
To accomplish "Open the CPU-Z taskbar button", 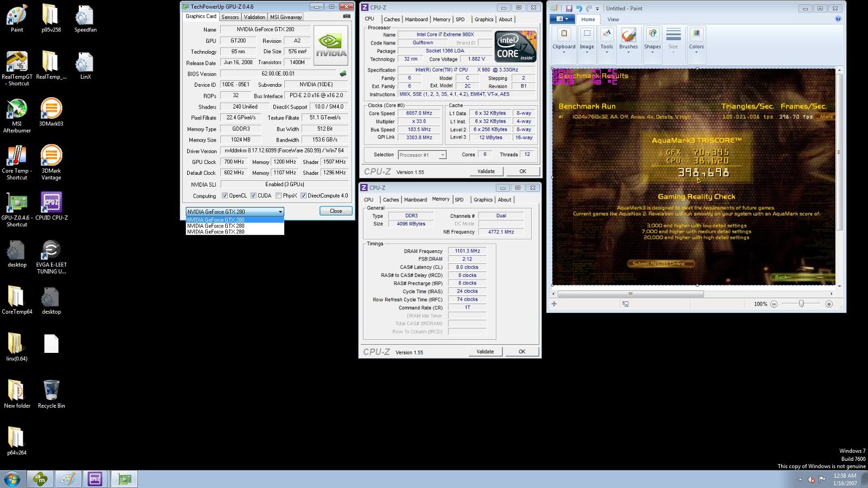I will [95, 479].
